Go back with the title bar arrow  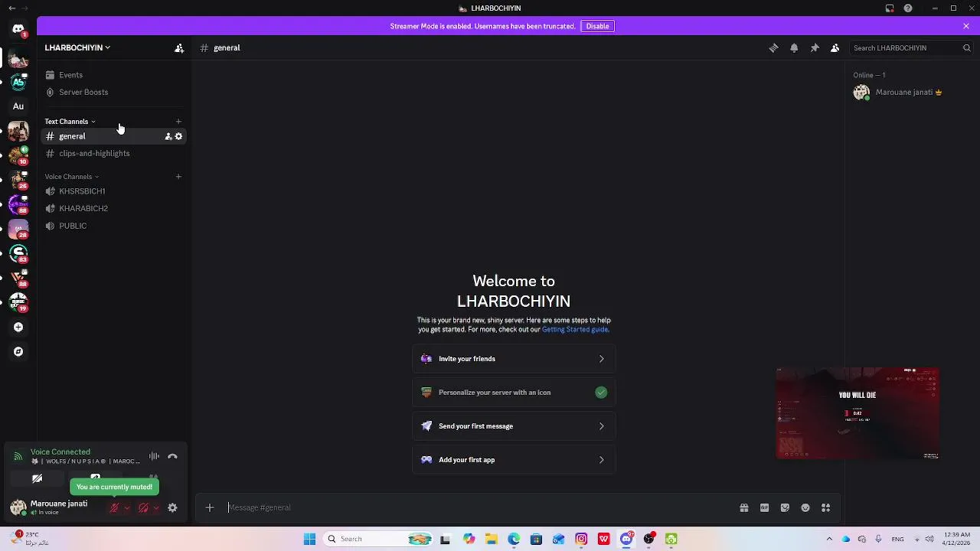click(x=11, y=8)
